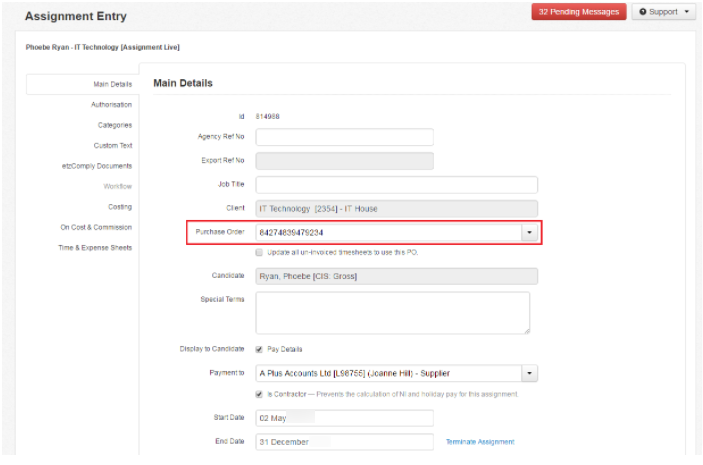This screenshot has width=703, height=465.
Task: Uncheck the Is Contractor checkbox
Action: coord(259,394)
